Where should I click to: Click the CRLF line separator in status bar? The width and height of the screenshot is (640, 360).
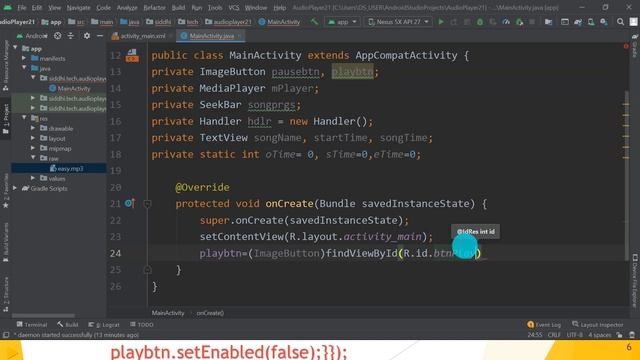click(x=554, y=335)
